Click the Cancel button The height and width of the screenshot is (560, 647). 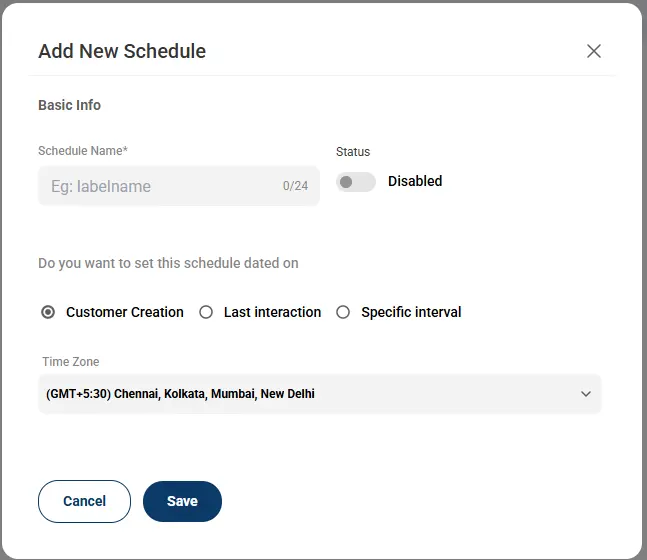(x=84, y=501)
